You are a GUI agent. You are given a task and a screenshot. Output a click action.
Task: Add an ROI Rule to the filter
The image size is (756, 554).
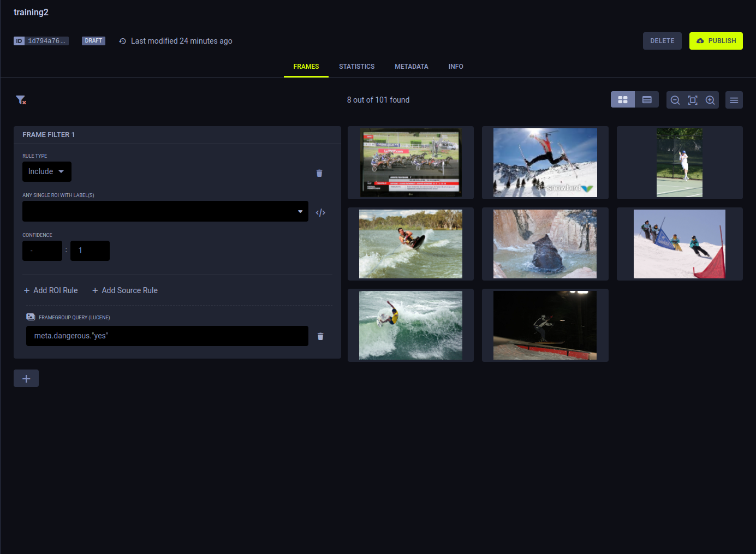50,290
